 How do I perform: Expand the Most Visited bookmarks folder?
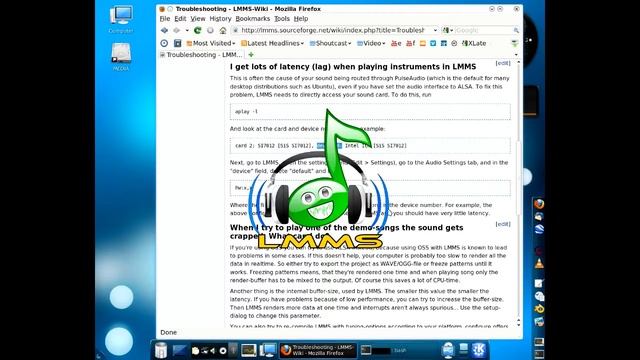[211, 43]
